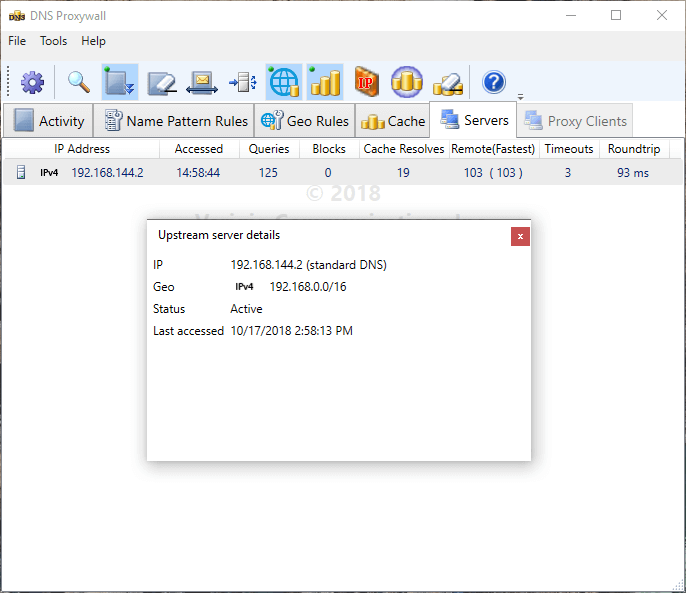
Task: Toggle the activity log capture icon
Action: click(x=120, y=82)
